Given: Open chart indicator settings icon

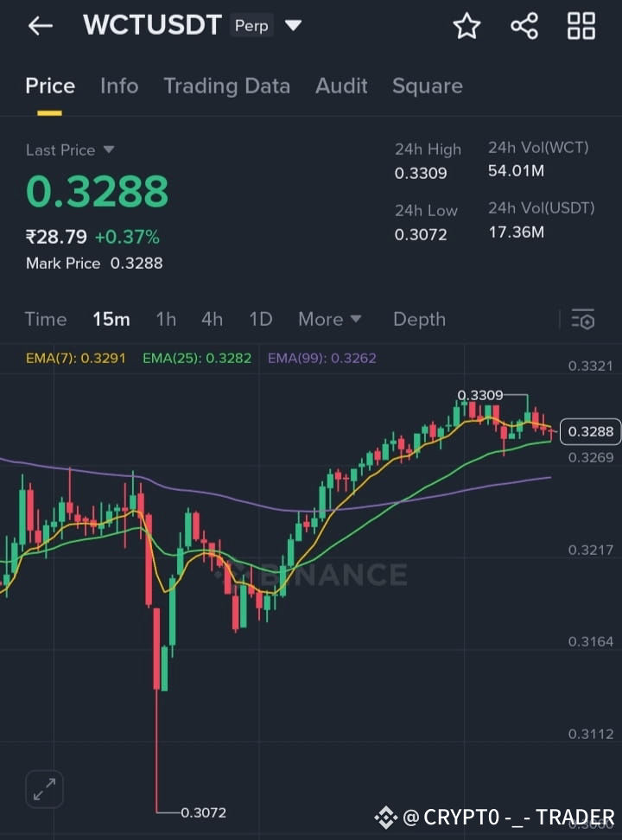Looking at the screenshot, I should click(x=583, y=319).
